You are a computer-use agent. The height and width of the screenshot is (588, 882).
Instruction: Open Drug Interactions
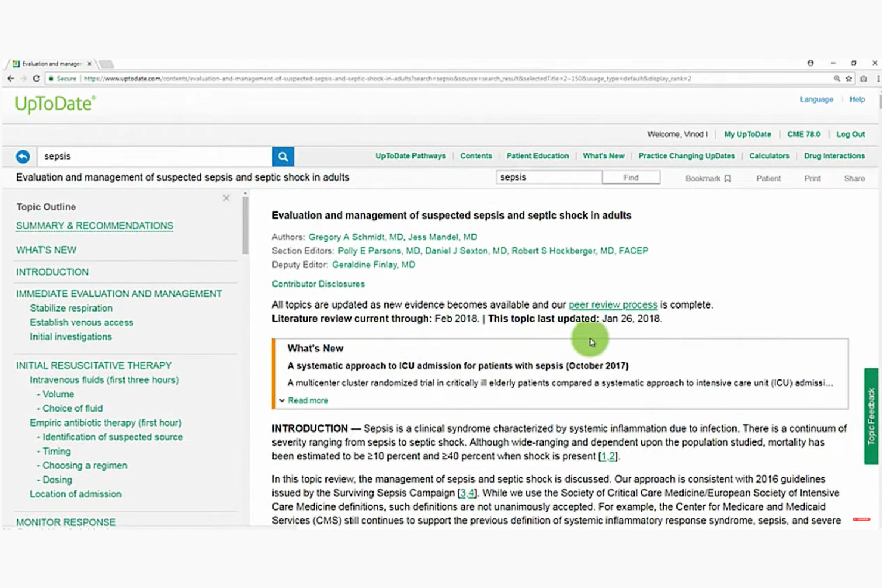pyautogui.click(x=834, y=156)
